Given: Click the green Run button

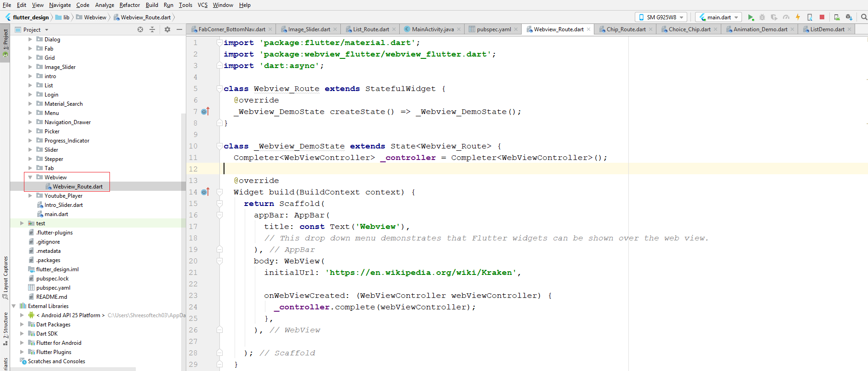Looking at the screenshot, I should [751, 17].
